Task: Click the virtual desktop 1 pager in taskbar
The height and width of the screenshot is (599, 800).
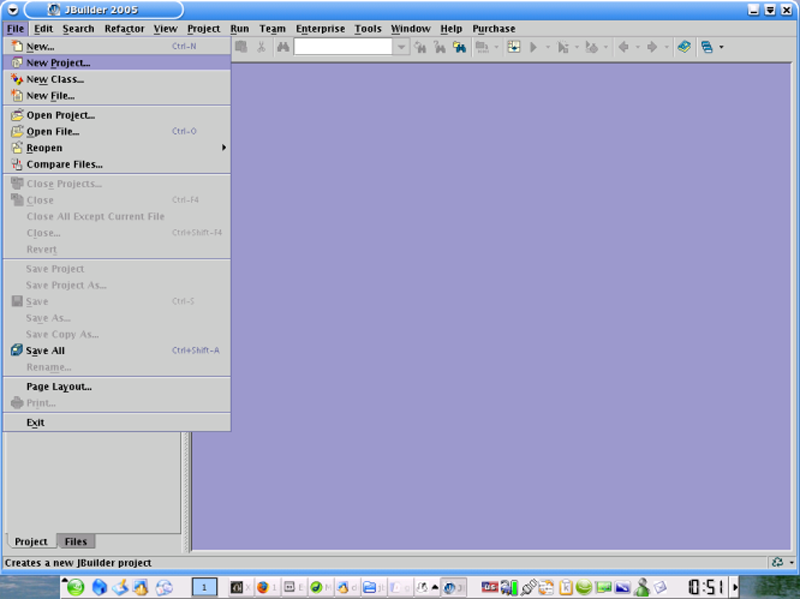Action: [x=204, y=587]
